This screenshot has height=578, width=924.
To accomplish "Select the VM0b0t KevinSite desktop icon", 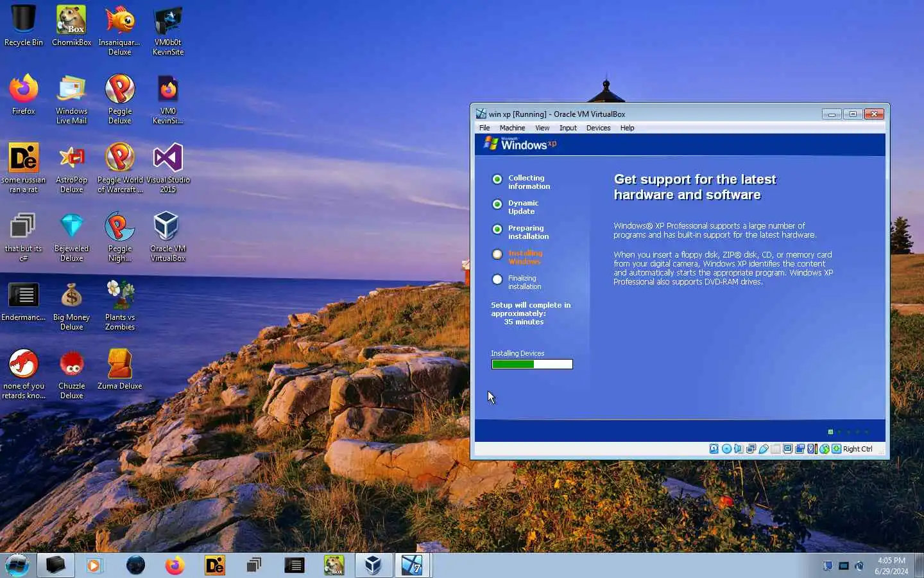I will pos(168,30).
